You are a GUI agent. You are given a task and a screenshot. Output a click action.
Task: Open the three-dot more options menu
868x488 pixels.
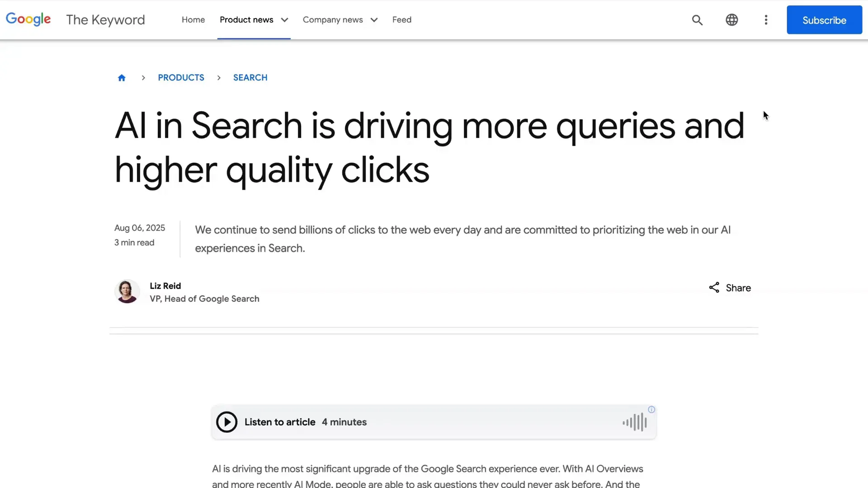(x=766, y=20)
